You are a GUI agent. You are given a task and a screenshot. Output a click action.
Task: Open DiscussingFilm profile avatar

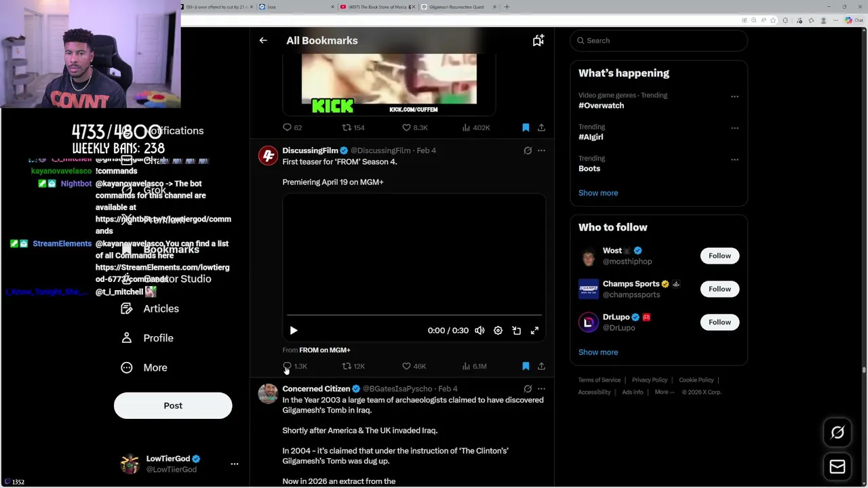pyautogui.click(x=268, y=156)
